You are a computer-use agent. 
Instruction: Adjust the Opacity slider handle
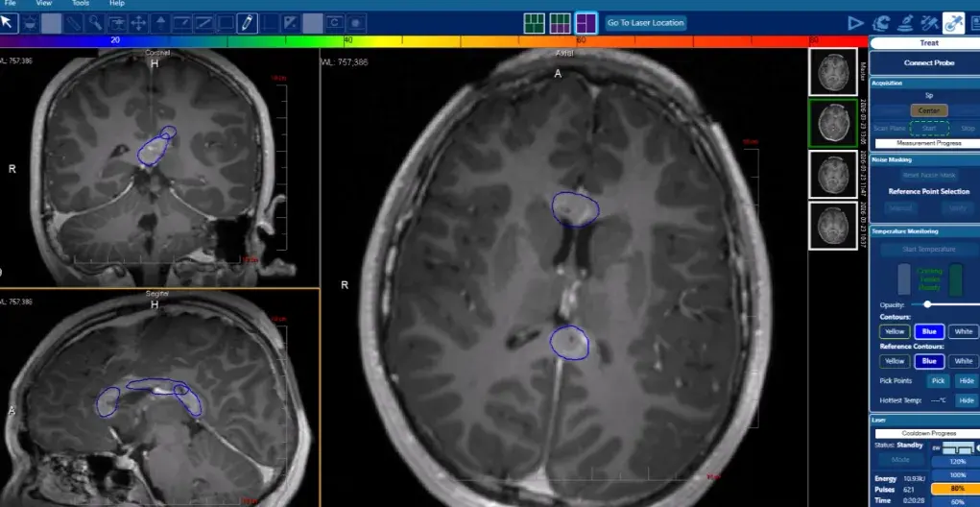pos(927,304)
